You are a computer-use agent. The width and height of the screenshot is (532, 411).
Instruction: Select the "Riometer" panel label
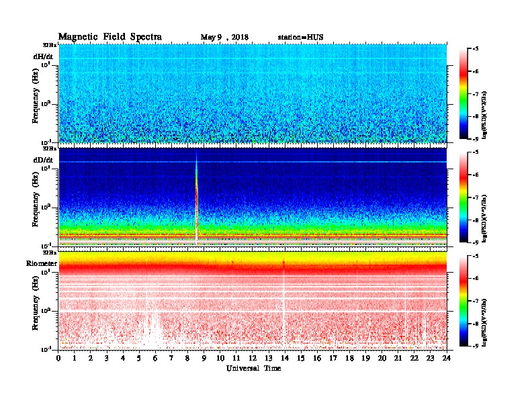pos(42,263)
